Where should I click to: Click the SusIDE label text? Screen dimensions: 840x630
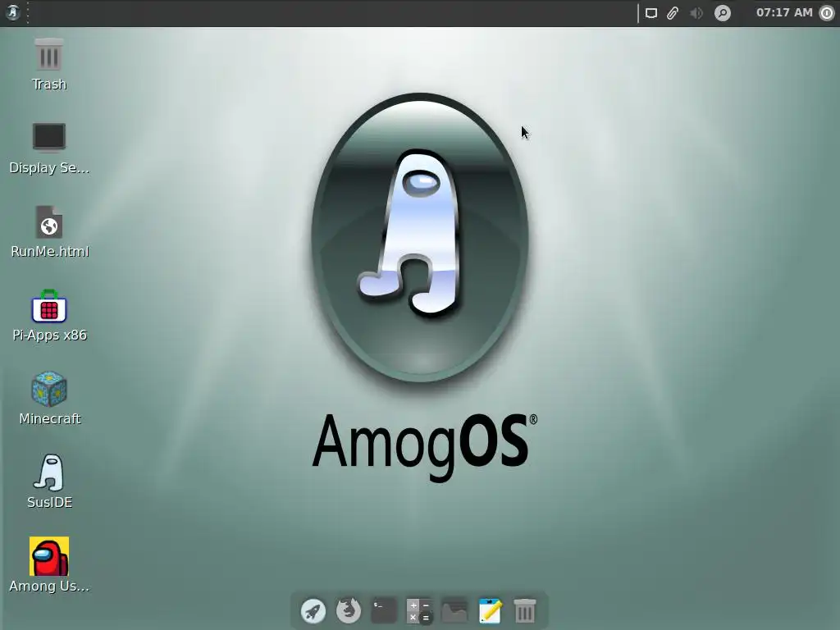(x=50, y=502)
